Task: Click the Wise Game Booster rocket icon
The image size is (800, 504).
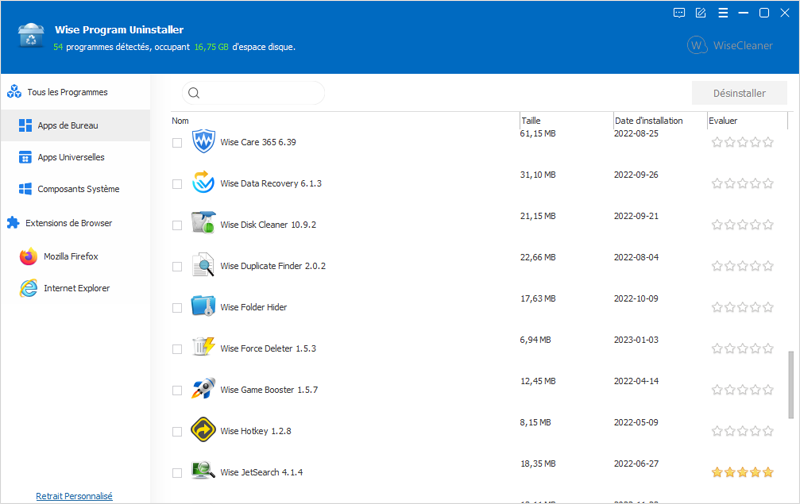Action: [203, 389]
